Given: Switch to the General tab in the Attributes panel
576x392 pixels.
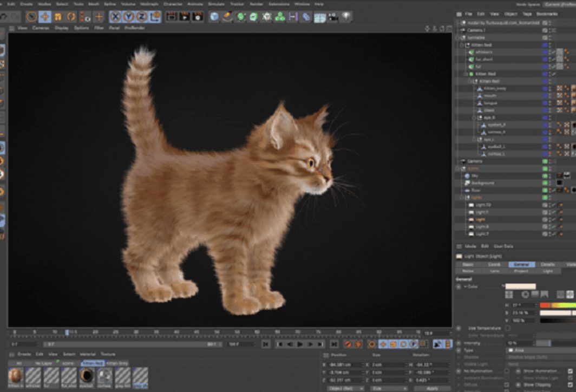Looking at the screenshot, I should point(521,264).
